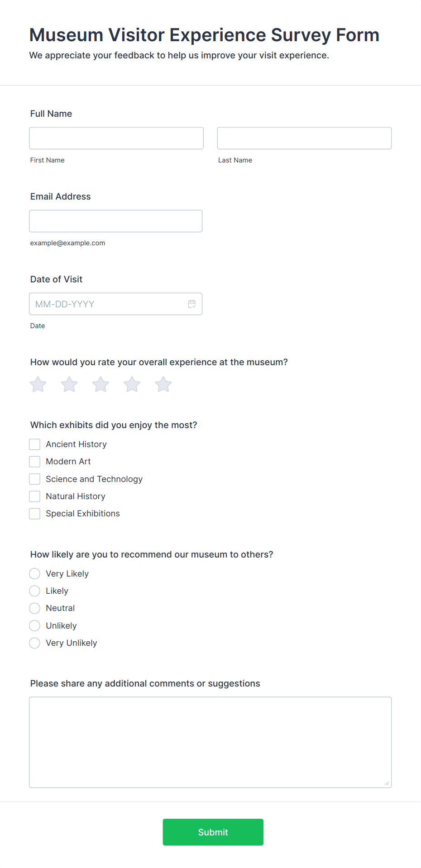Submit the survey form

[x=213, y=832]
